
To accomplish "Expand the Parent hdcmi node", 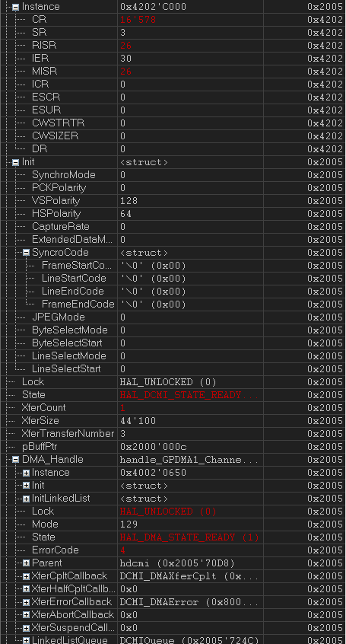I will pyautogui.click(x=26, y=563).
